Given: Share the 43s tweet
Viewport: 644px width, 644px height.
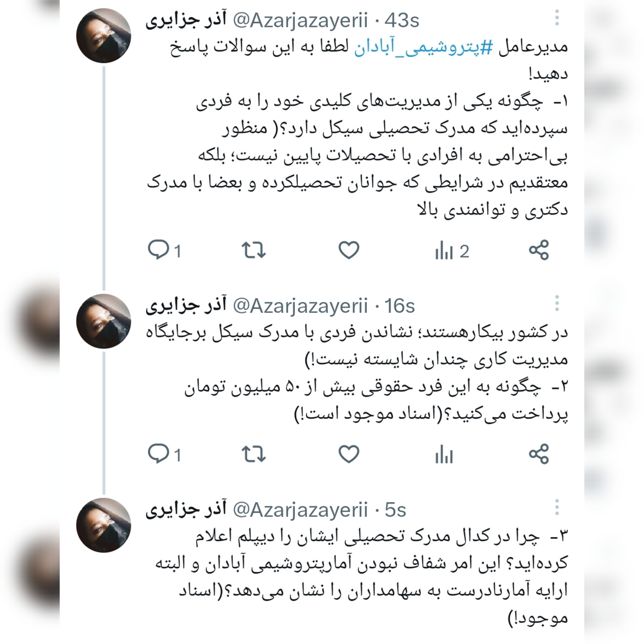Looking at the screenshot, I should (539, 250).
